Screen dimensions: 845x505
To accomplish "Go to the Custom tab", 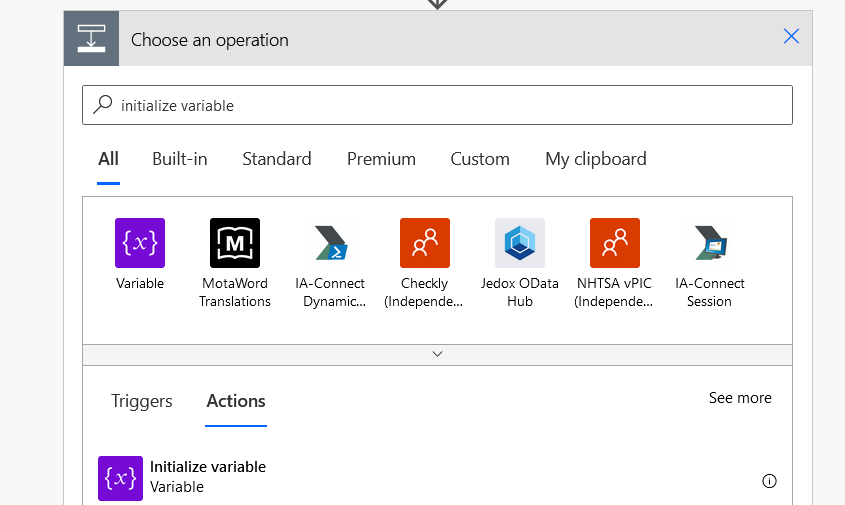I will coord(480,159).
